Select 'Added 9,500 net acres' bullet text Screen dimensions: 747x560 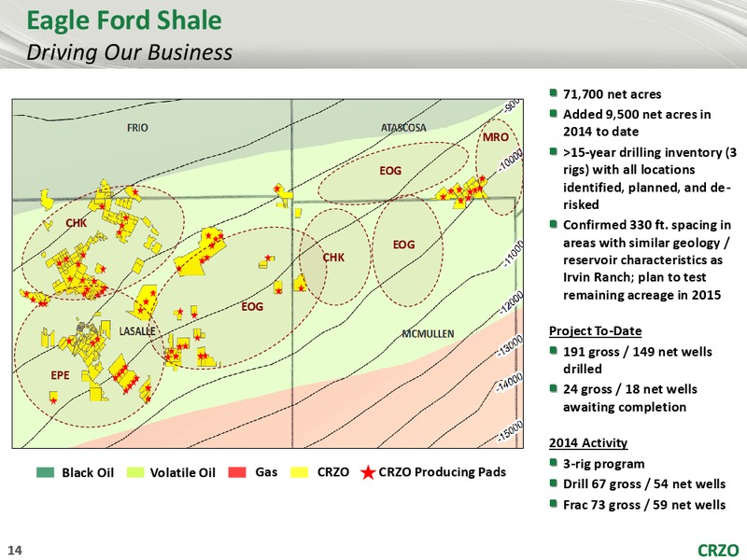click(637, 123)
